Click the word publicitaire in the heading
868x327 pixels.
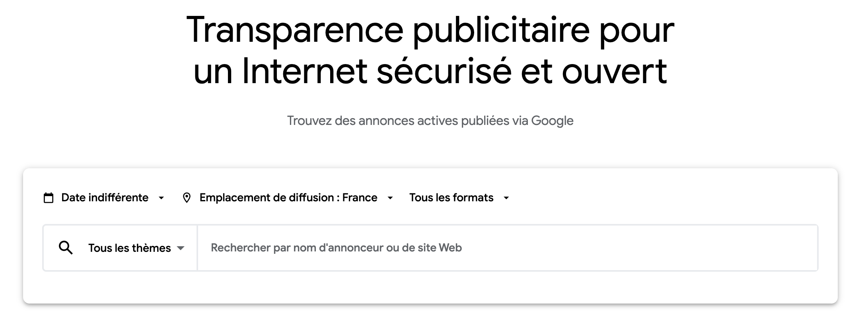tap(501, 30)
